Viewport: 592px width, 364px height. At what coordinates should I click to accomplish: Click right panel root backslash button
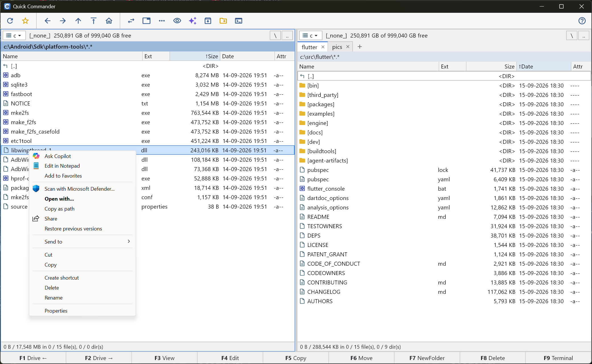572,36
